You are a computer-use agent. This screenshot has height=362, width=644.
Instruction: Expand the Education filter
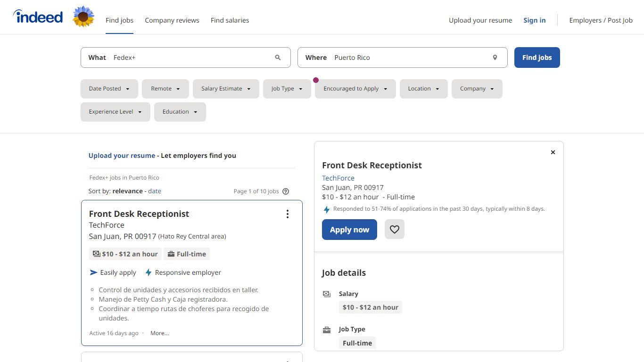180,112
